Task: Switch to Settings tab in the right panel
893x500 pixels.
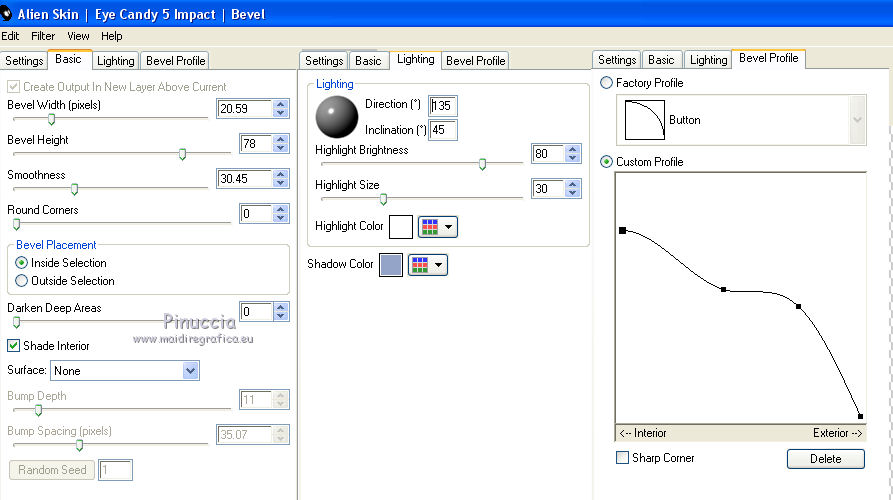Action: pyautogui.click(x=617, y=60)
